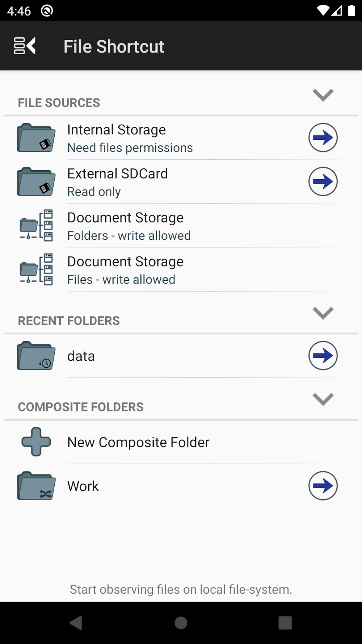Collapse the Recent Folders section
Screen dimensions: 362x644
(x=323, y=313)
